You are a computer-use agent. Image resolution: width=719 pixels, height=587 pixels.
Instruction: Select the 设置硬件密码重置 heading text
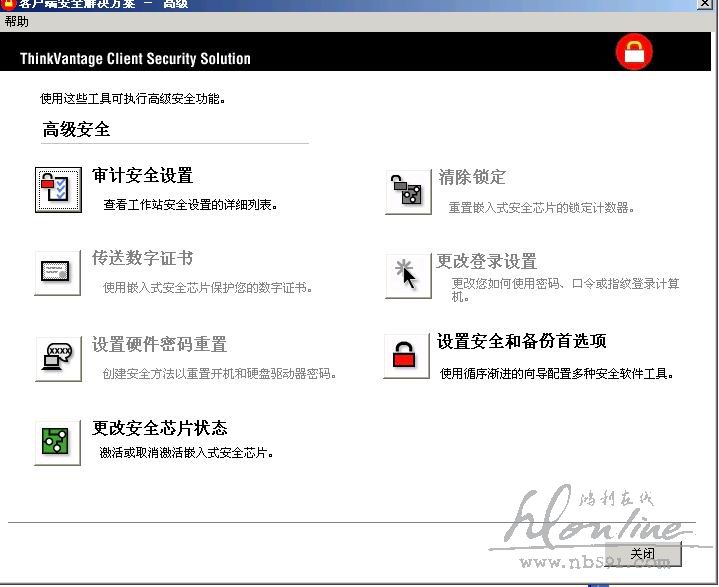click(159, 344)
